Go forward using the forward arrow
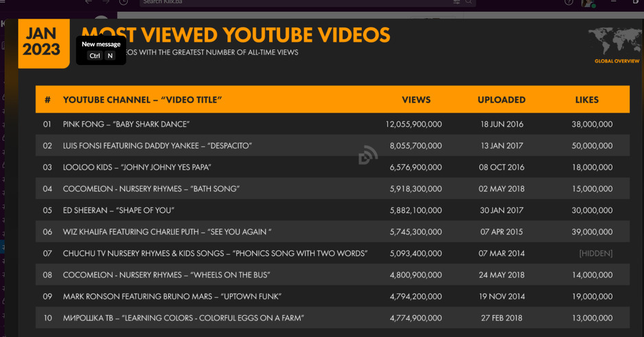This screenshot has height=337, width=644. coord(106,2)
